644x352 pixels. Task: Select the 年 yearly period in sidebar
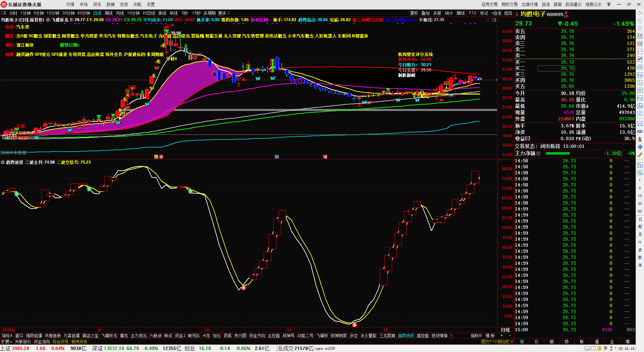[640, 265]
